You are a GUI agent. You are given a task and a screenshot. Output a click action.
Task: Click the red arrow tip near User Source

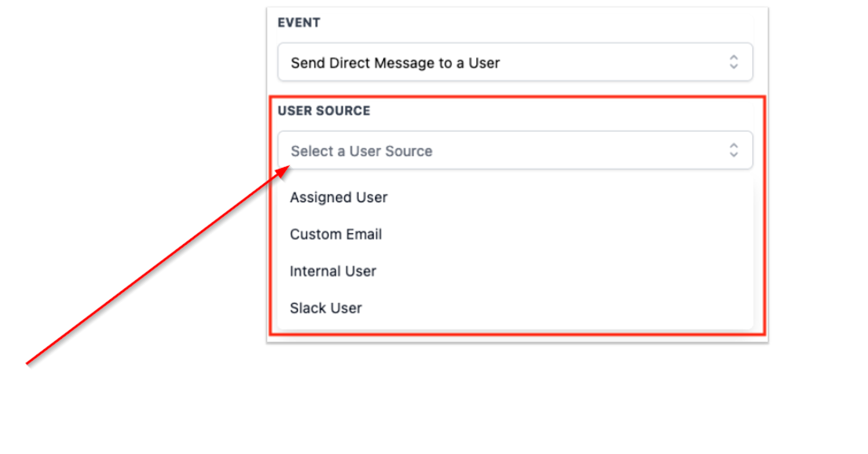(284, 170)
